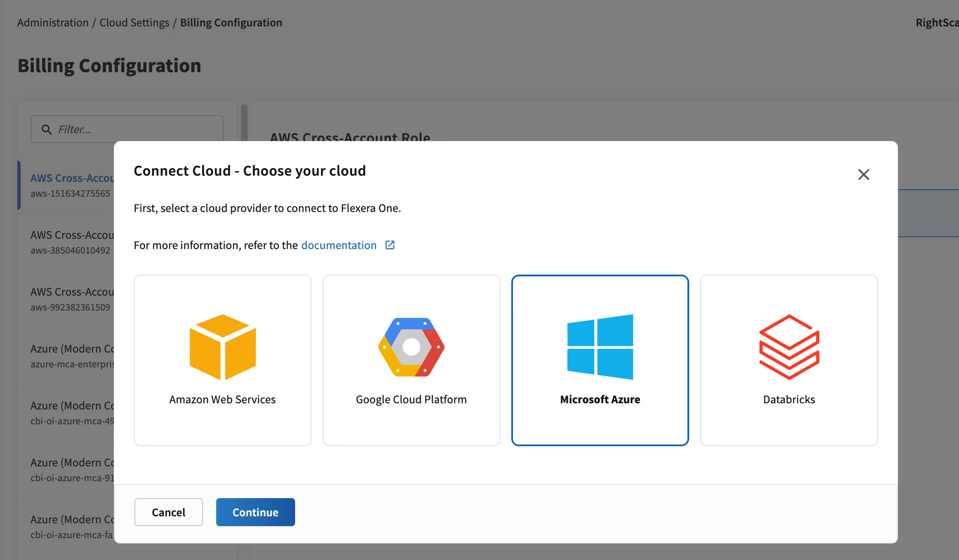Click the Continue button

[255, 512]
